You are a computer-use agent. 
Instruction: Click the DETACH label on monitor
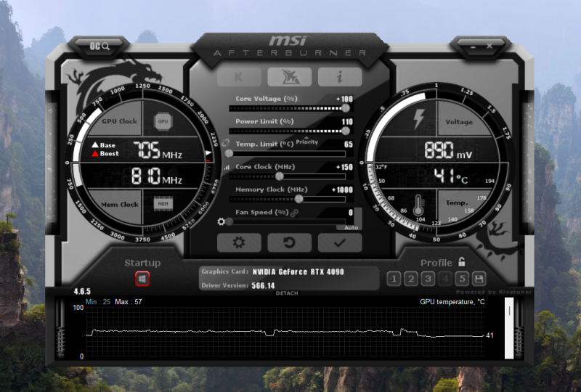point(287,293)
